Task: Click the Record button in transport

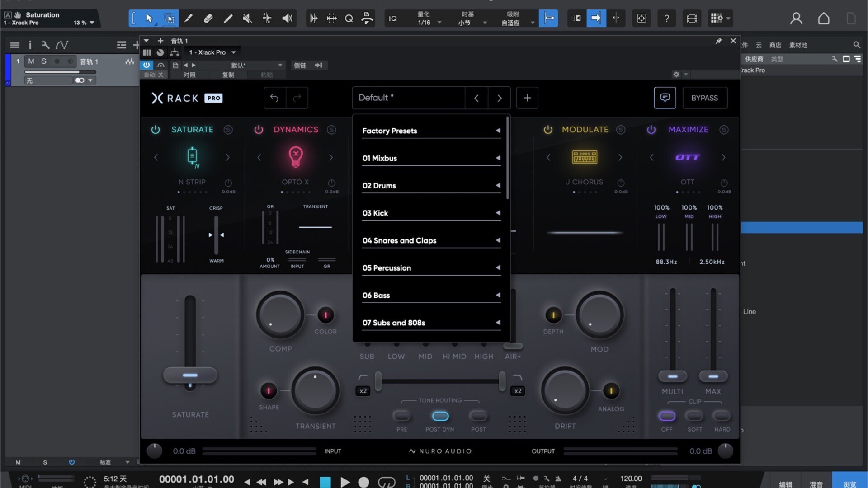Action: pos(363,482)
